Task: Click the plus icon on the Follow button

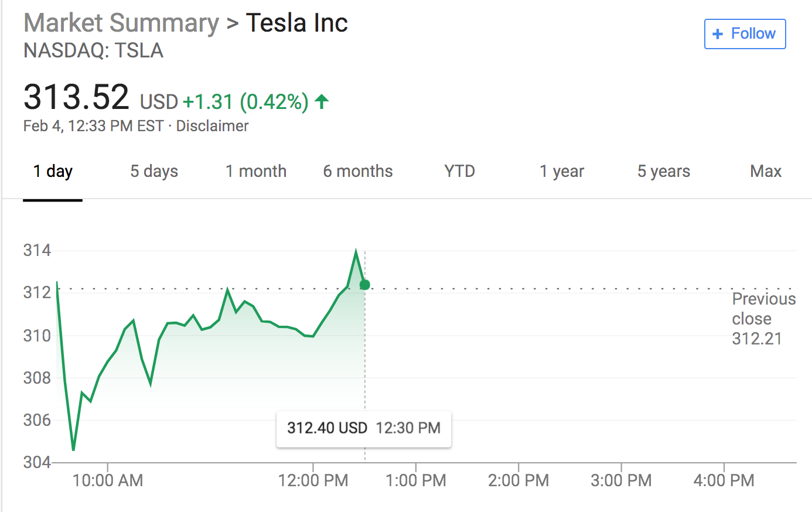Action: click(x=717, y=34)
